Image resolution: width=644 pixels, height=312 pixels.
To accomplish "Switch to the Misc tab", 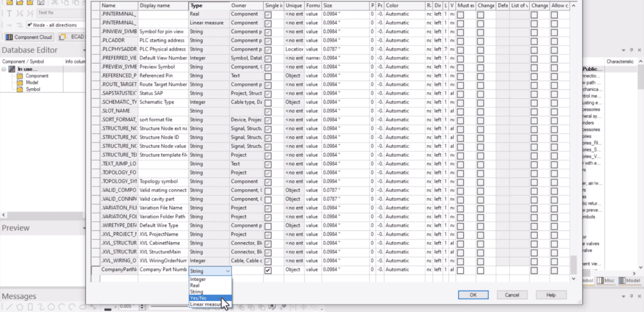I will click(605, 280).
